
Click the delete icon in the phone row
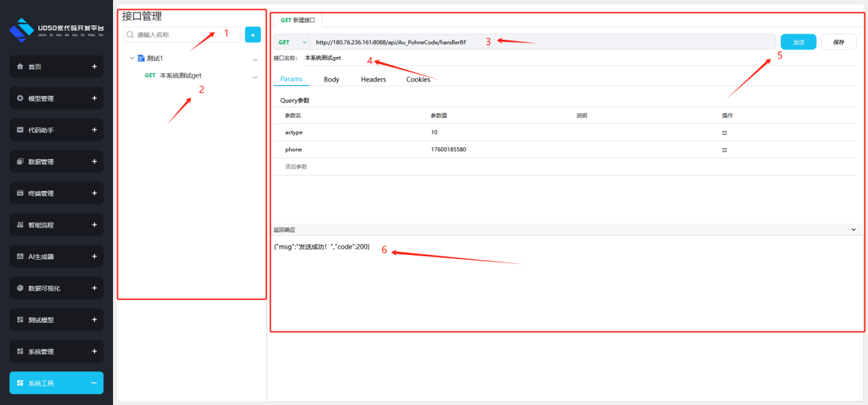coord(724,149)
